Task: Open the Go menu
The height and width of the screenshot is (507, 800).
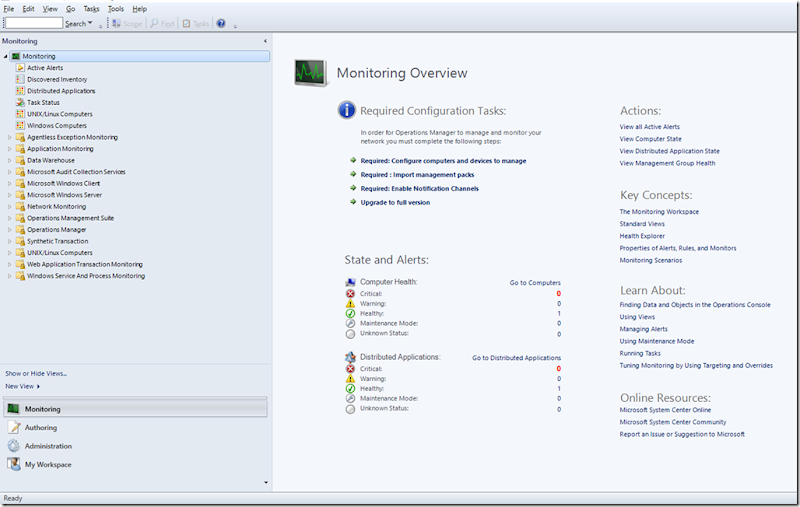Action: click(70, 9)
